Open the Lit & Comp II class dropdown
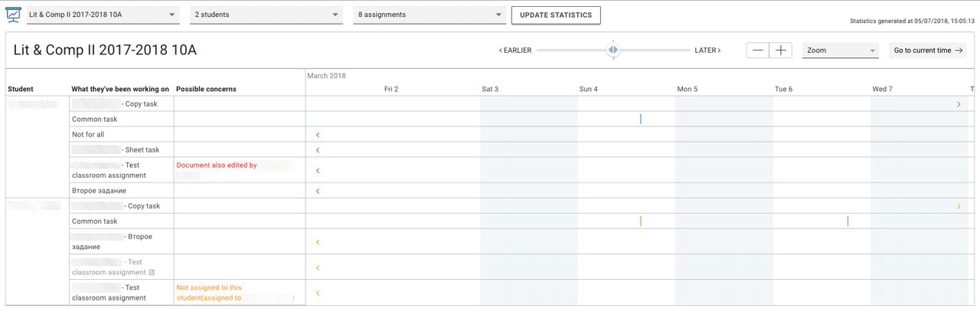This screenshot has height=312, width=980. [101, 15]
